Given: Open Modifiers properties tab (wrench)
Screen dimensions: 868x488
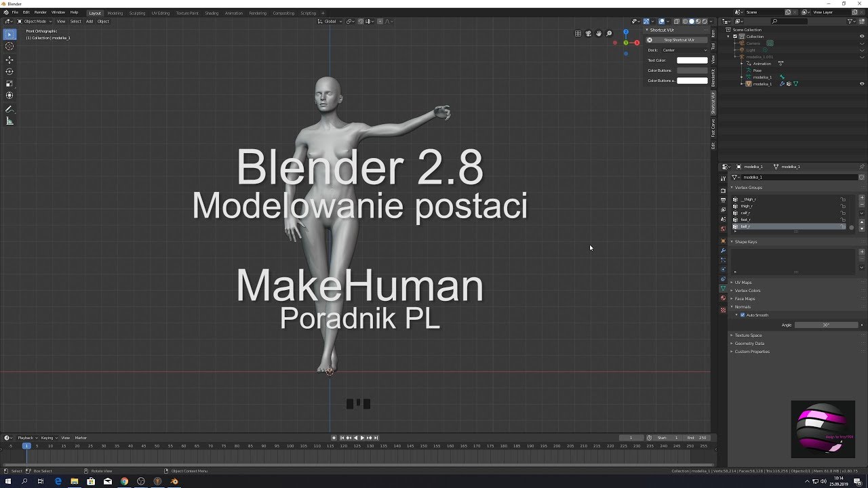Looking at the screenshot, I should [x=723, y=251].
